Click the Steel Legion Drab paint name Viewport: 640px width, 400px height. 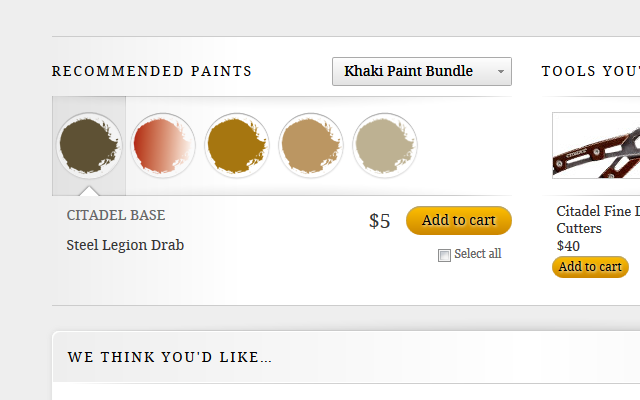125,245
